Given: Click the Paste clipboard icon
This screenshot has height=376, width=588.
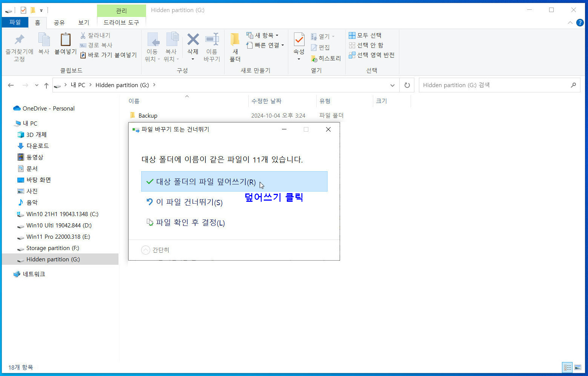Looking at the screenshot, I should pos(66,39).
